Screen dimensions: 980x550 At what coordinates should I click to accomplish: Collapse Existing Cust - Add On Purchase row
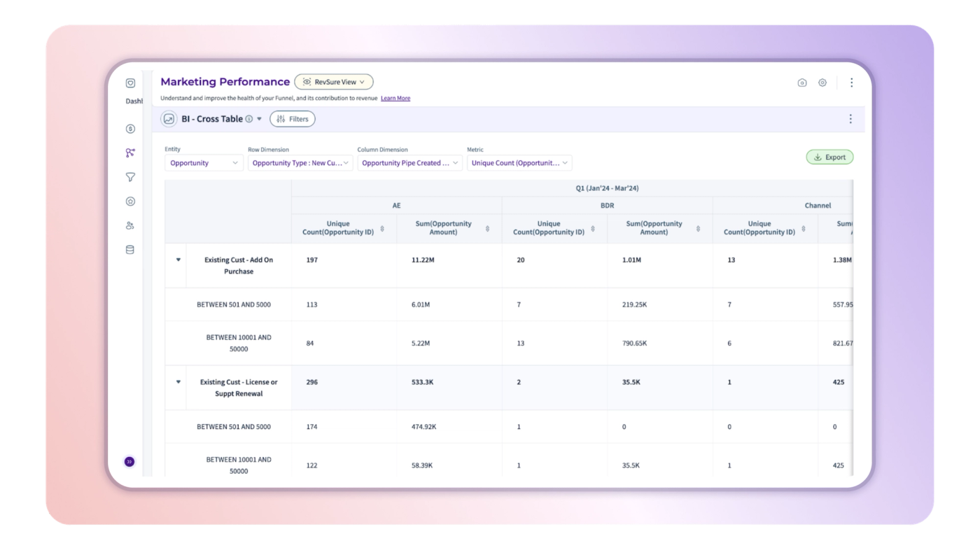(178, 260)
